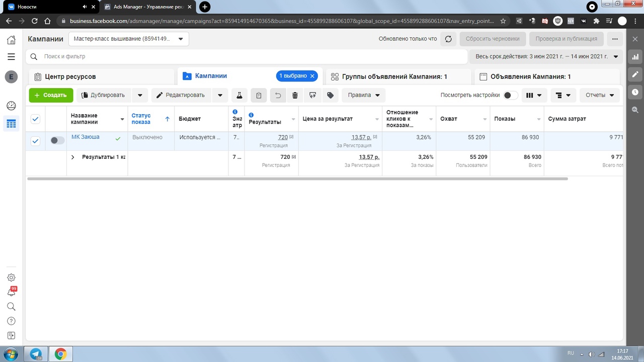Clear the 1 выбрано selection chip
The height and width of the screenshot is (362, 644).
312,76
